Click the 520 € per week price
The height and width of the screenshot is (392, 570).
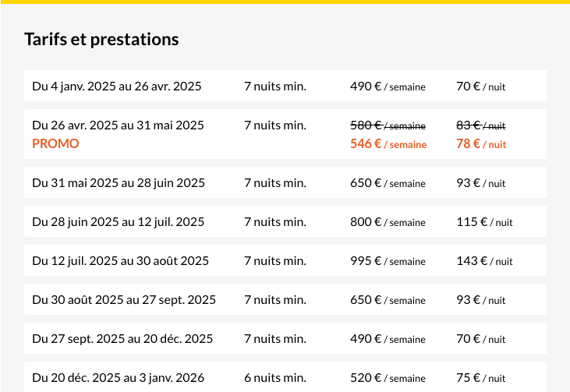click(x=388, y=377)
